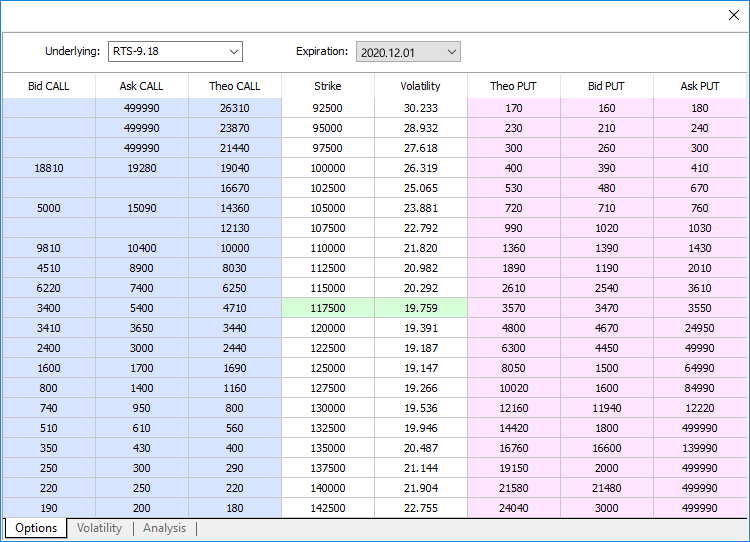Select strike 142500 cell

pyautogui.click(x=328, y=508)
